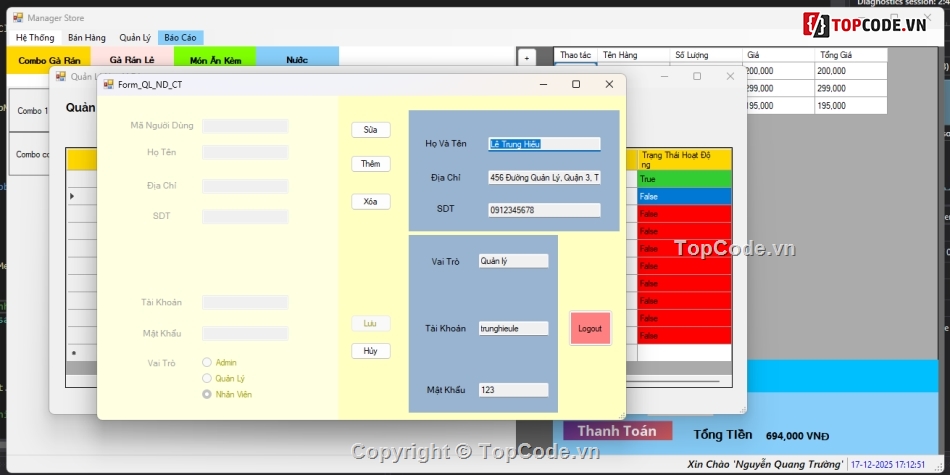Switch to Gà Rán Lẻ category tab

point(132,60)
